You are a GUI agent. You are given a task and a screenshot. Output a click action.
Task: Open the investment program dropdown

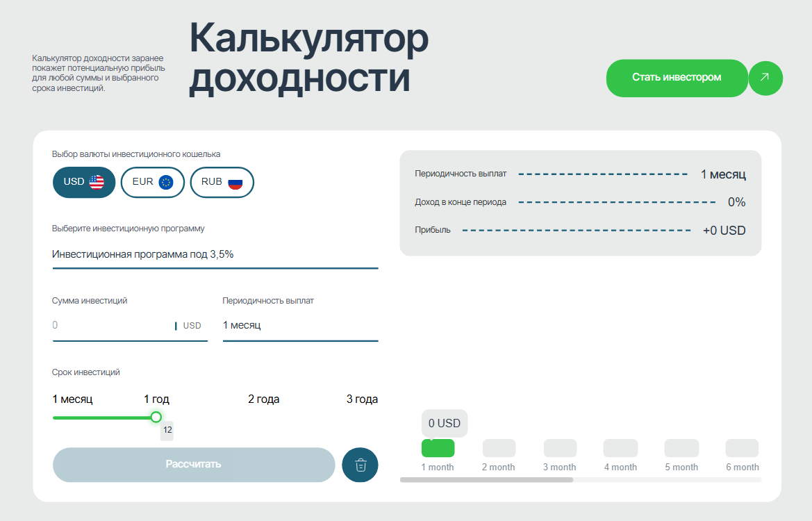pos(215,254)
